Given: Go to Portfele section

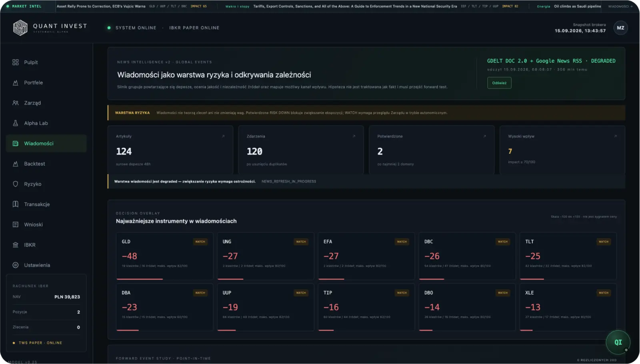Looking at the screenshot, I should point(46,83).
